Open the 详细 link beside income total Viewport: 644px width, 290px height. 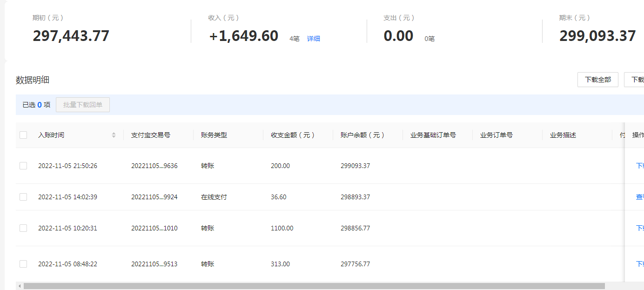point(314,39)
